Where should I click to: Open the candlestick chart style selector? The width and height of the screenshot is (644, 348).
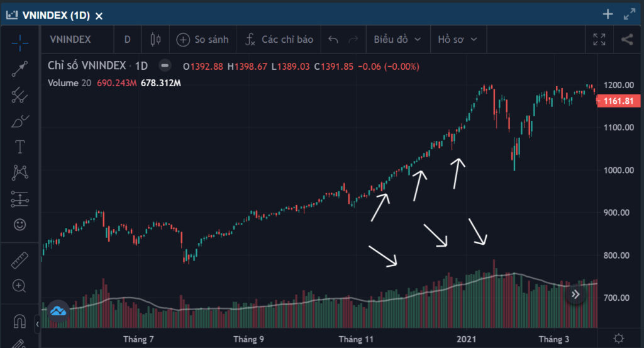[x=155, y=40]
